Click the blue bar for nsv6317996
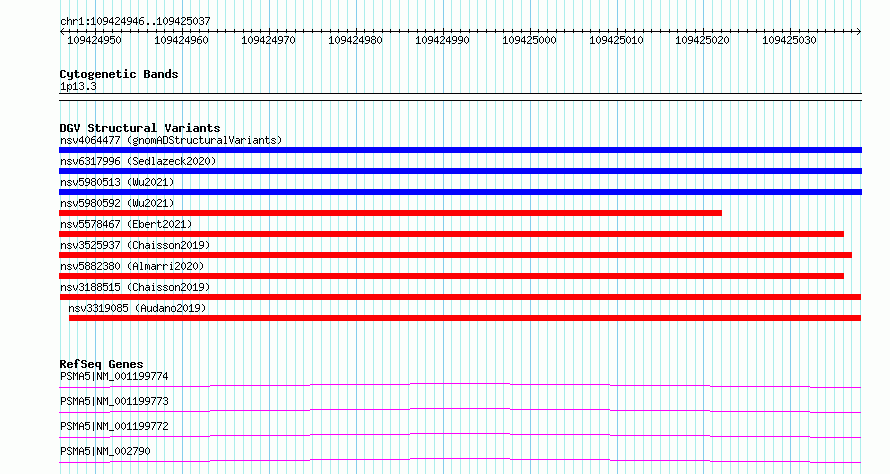The height and width of the screenshot is (474, 890). pos(460,171)
